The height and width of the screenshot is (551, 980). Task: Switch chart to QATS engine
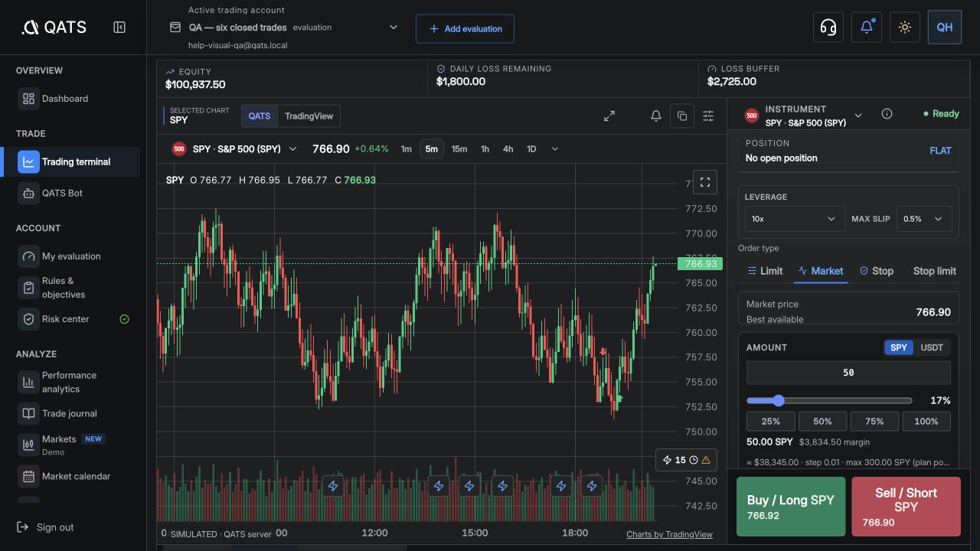(260, 116)
